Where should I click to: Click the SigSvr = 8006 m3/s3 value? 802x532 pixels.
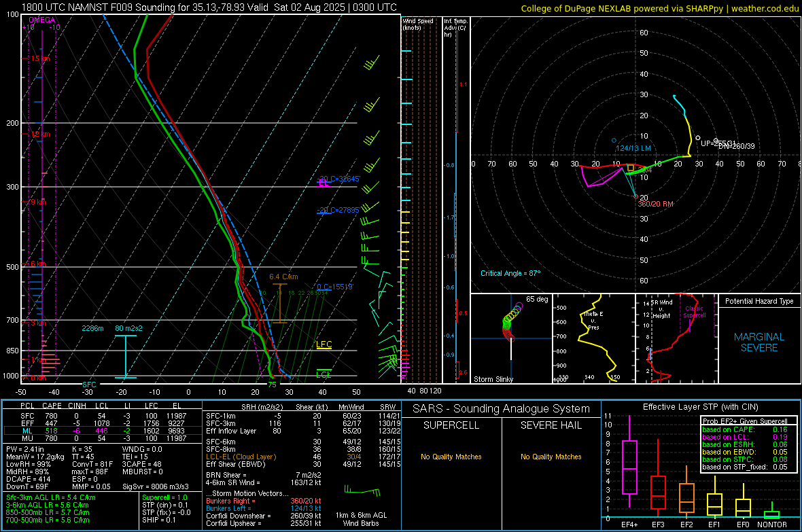tap(155, 486)
